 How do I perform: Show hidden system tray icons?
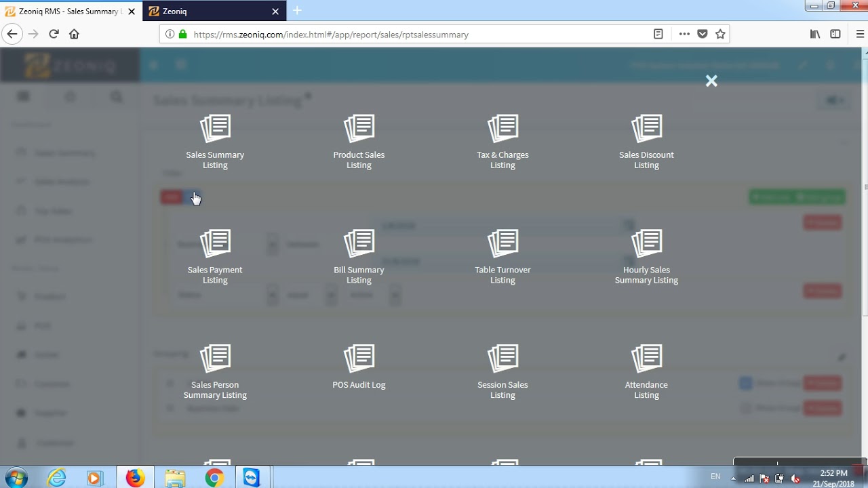pos(733,479)
